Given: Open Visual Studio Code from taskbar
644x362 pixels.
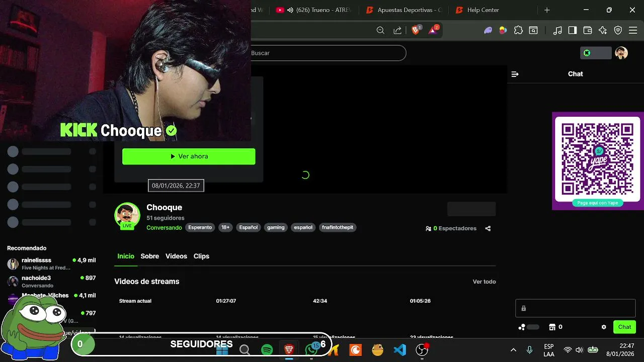Looking at the screenshot, I should pyautogui.click(x=399, y=349).
